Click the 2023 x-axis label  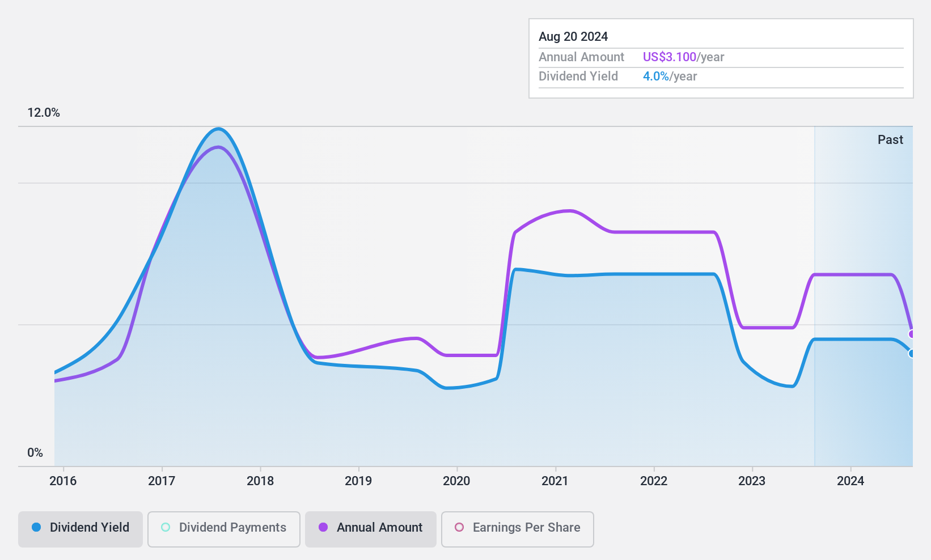click(x=752, y=481)
